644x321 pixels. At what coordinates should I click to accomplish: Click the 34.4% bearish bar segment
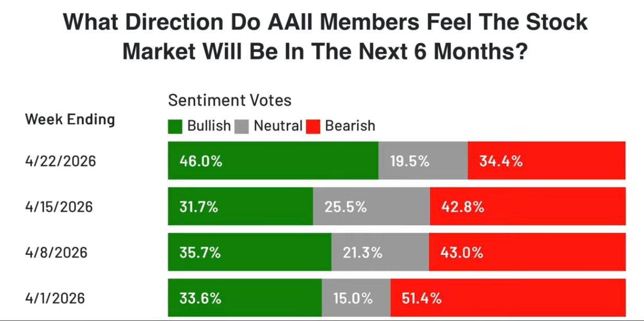546,160
